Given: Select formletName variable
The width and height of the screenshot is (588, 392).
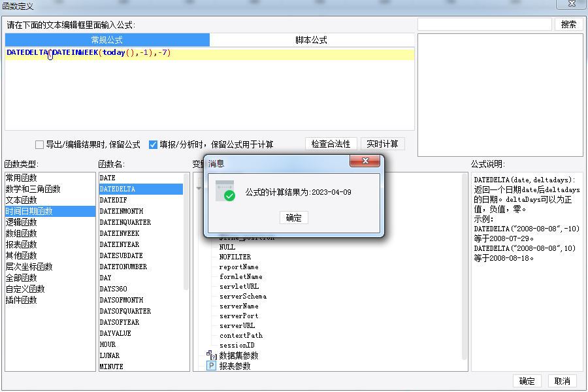Looking at the screenshot, I should (x=240, y=276).
